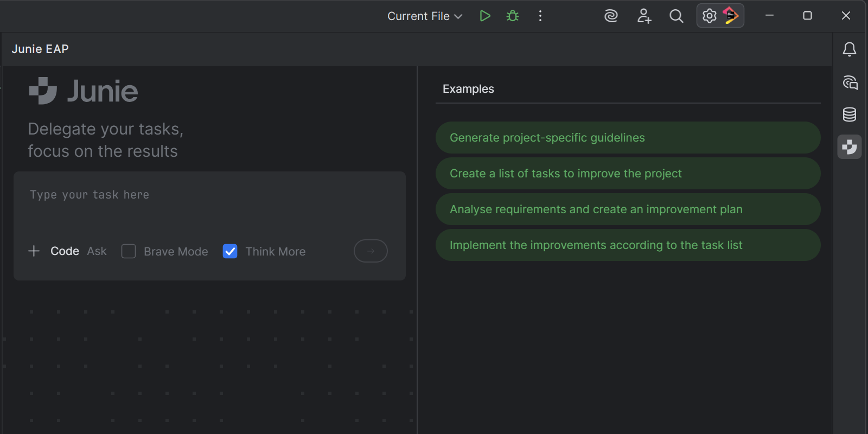This screenshot has width=868, height=434.
Task: Open Search Everywhere magnifier icon
Action: pos(676,16)
